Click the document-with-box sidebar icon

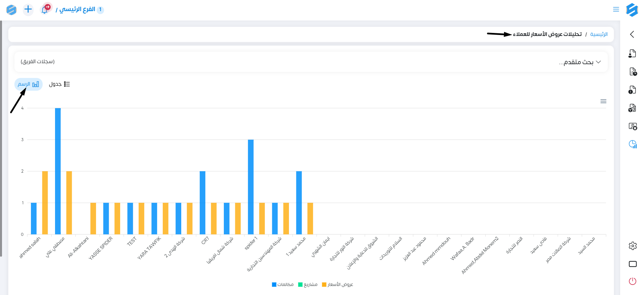tap(632, 108)
